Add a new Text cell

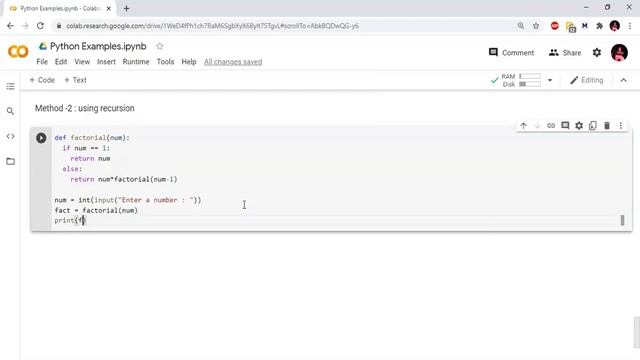[76, 80]
